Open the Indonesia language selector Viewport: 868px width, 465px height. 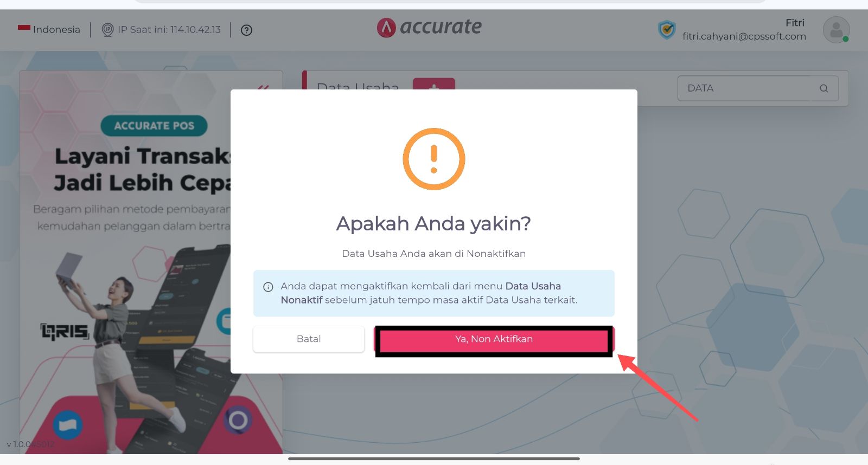(x=49, y=29)
